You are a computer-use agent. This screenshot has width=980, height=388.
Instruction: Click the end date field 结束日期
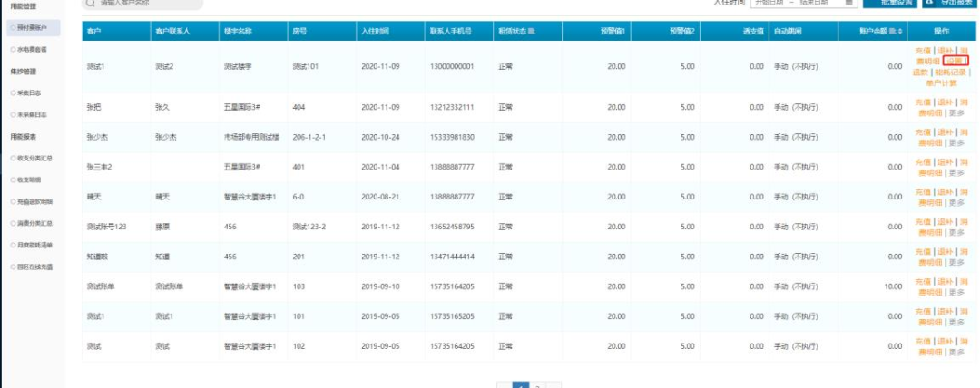click(813, 3)
